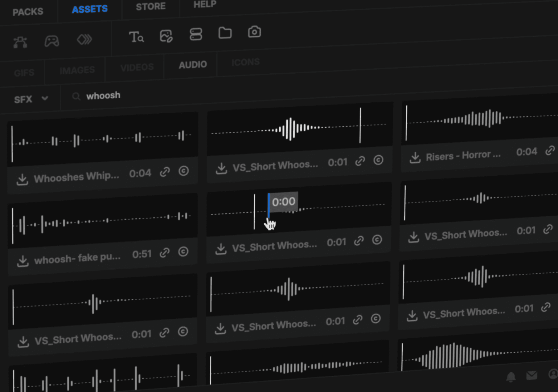Open the HELP tab
Screen dimensions: 558x392
[x=205, y=4]
